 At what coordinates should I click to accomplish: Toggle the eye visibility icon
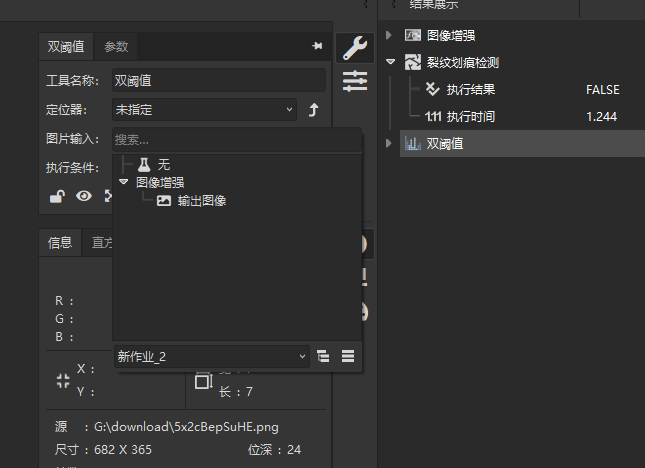(x=84, y=196)
